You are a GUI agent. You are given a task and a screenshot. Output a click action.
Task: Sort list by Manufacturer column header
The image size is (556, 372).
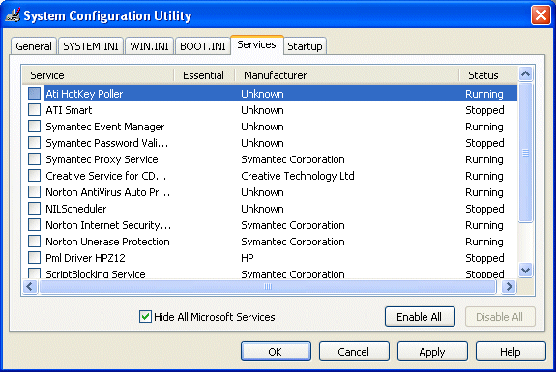click(346, 75)
